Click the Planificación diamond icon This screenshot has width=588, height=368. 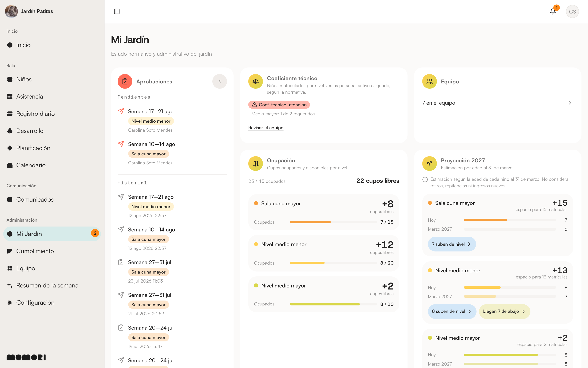pos(10,148)
